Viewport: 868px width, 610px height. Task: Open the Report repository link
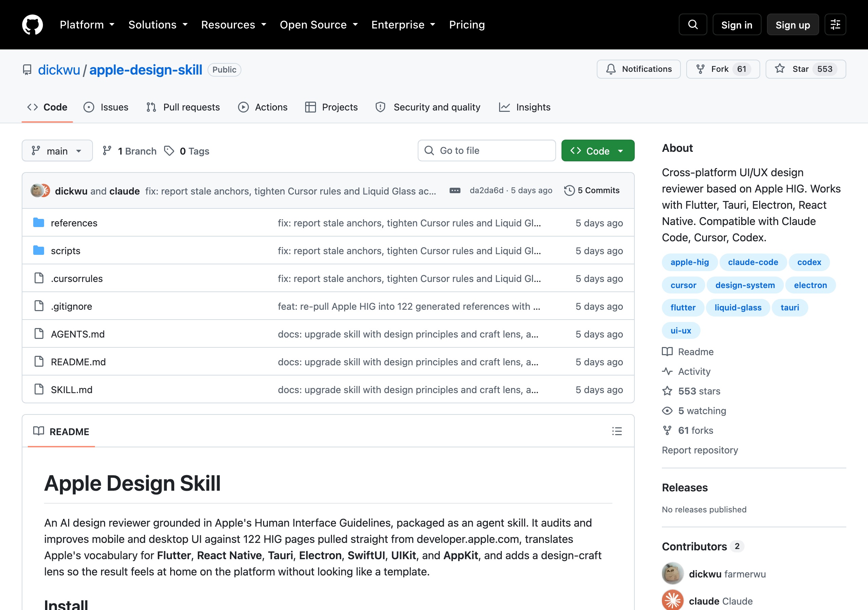click(x=700, y=450)
